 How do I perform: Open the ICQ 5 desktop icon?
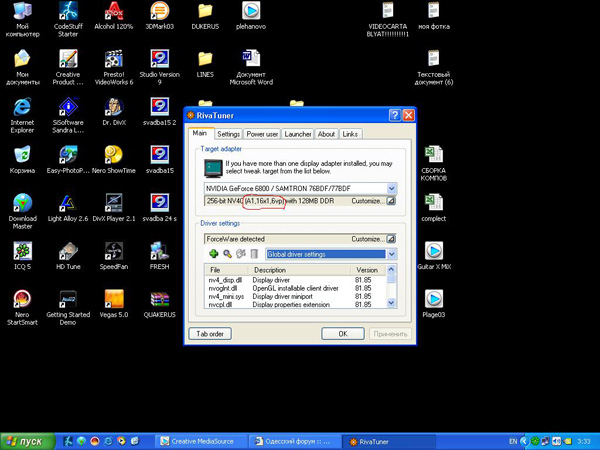coord(22,250)
